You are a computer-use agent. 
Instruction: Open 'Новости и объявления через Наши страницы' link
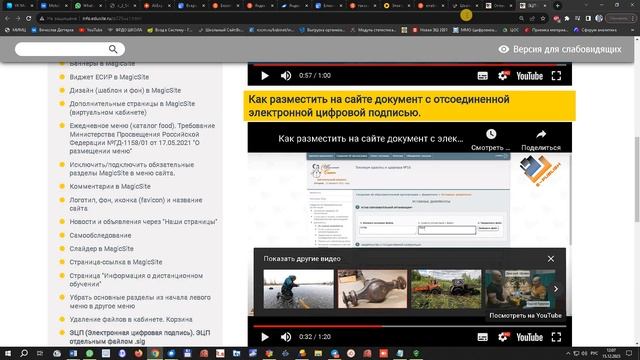click(143, 222)
